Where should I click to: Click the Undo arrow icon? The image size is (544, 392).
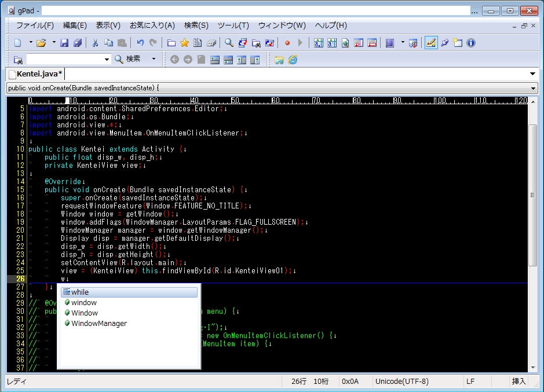(x=140, y=43)
